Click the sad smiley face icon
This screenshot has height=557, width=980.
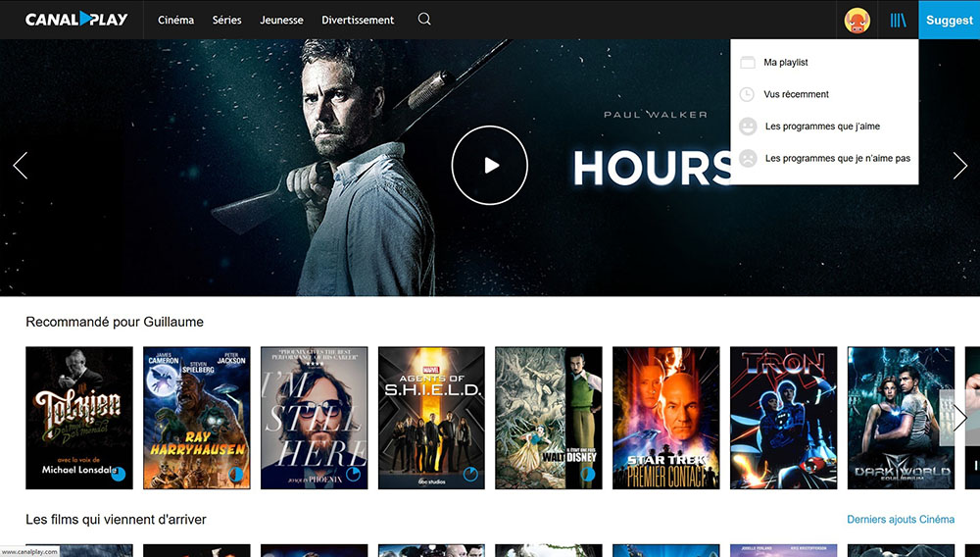(x=748, y=158)
